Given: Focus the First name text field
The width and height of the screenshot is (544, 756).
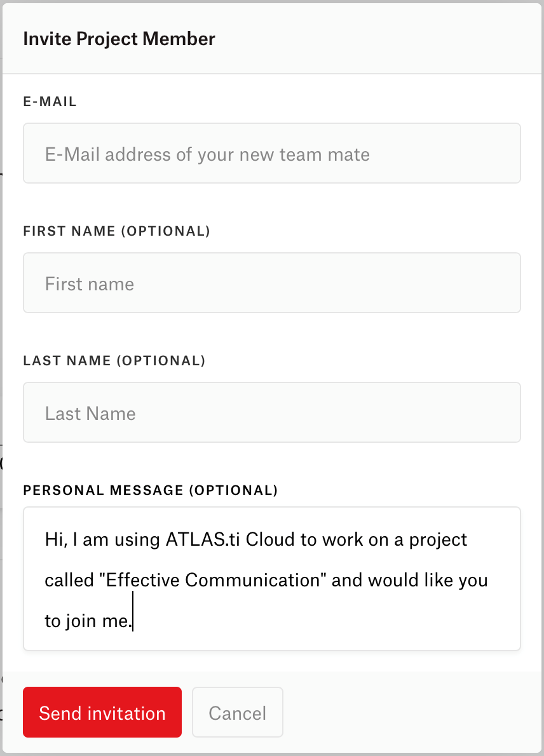Looking at the screenshot, I should click(271, 283).
